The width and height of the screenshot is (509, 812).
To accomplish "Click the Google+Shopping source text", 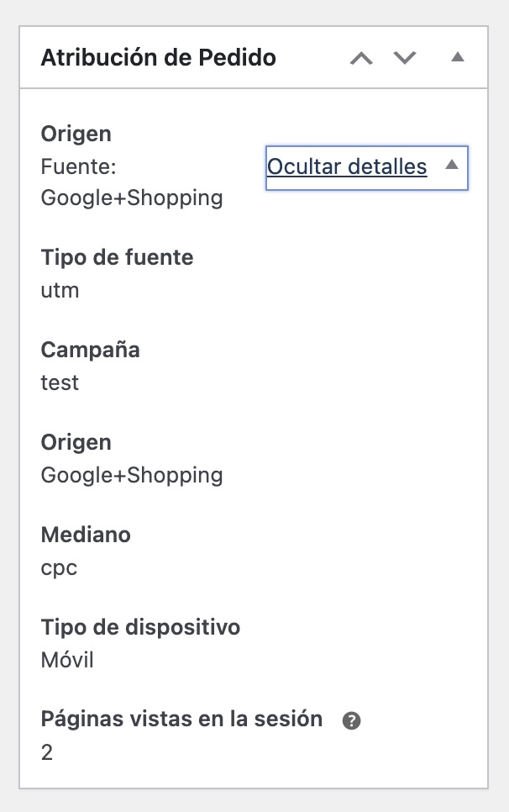I will [x=131, y=198].
